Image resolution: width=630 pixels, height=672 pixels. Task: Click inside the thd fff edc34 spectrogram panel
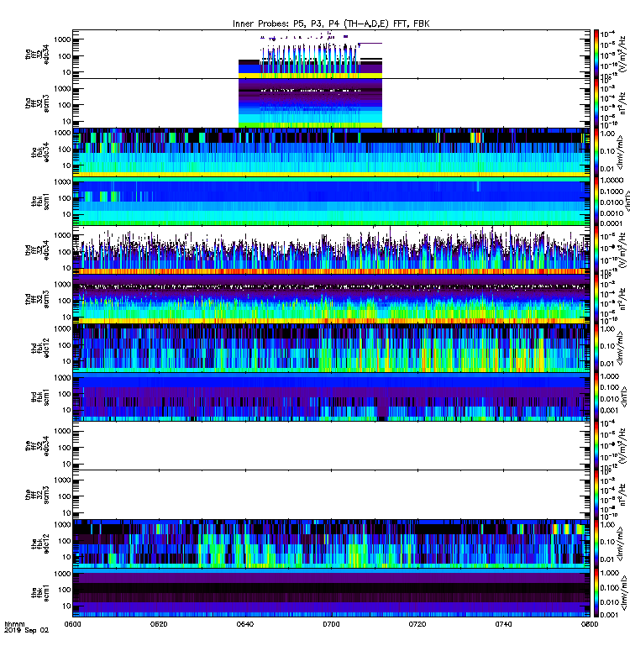[331, 250]
